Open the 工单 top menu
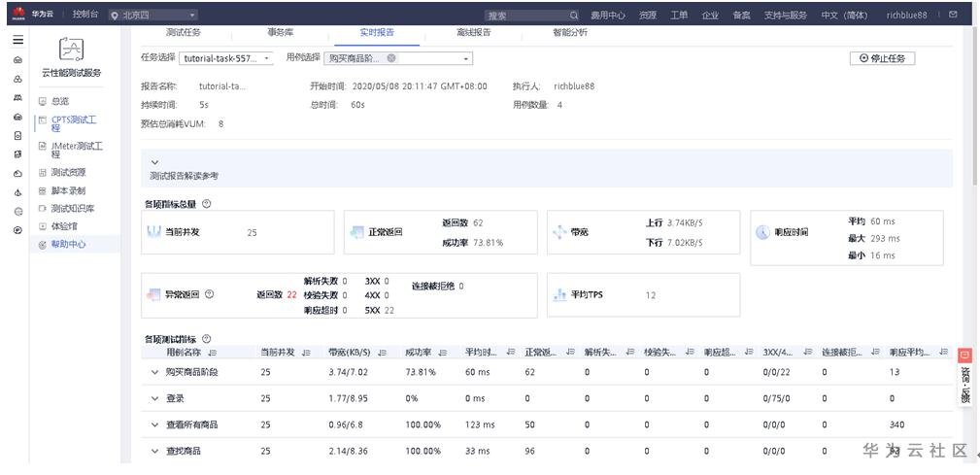This screenshot has width=980, height=475. [x=679, y=15]
